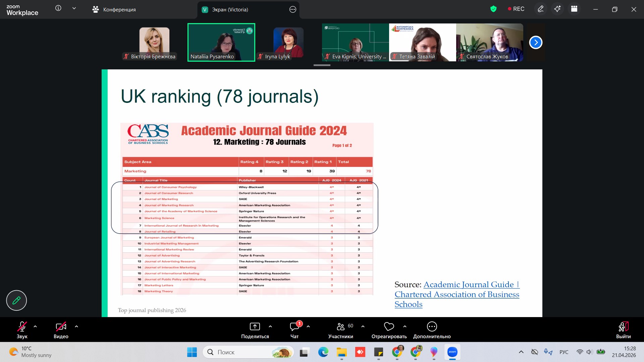This screenshot has width=644, height=362.
Task: Open the AI Companion sparkle icon
Action: tap(557, 9)
